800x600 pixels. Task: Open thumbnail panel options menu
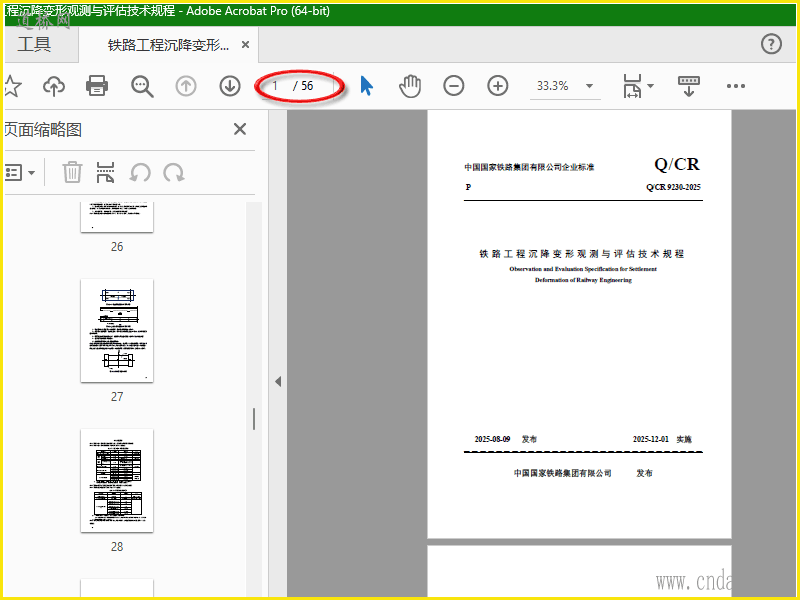(20, 172)
